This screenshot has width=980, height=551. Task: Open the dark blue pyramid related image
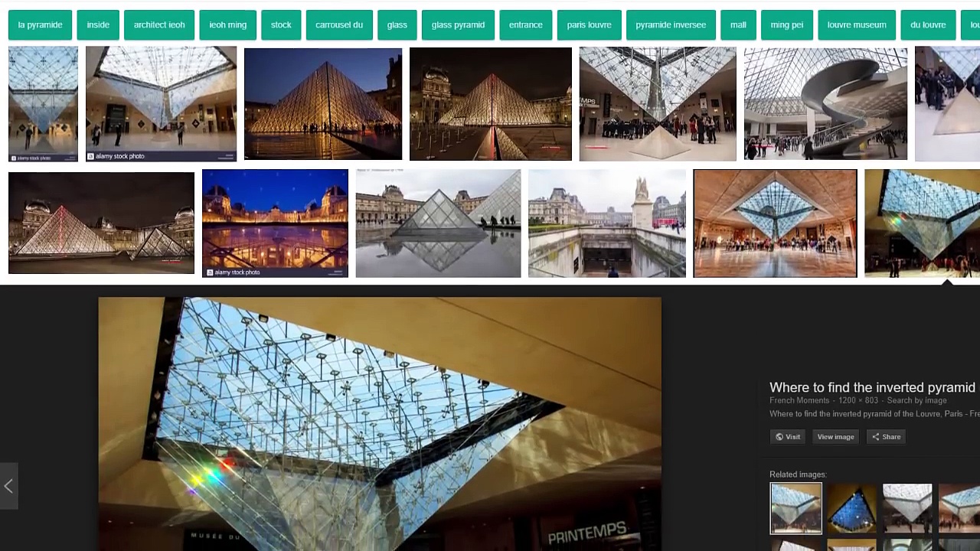[851, 507]
